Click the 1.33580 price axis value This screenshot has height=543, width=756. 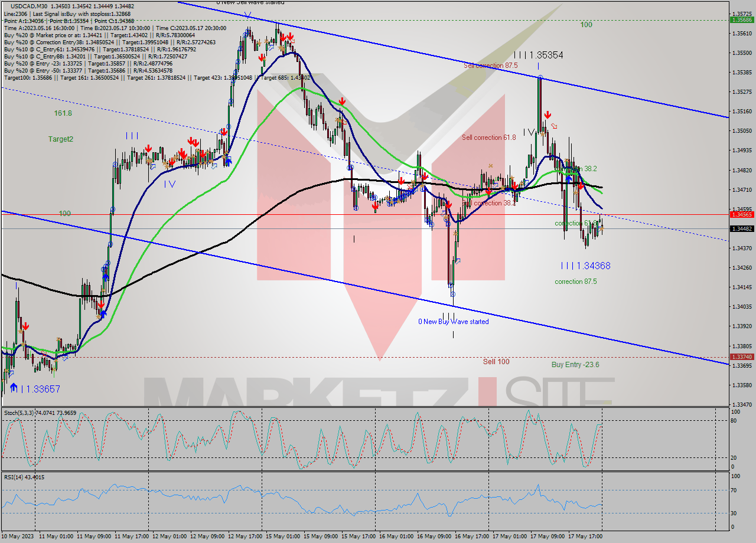click(742, 385)
